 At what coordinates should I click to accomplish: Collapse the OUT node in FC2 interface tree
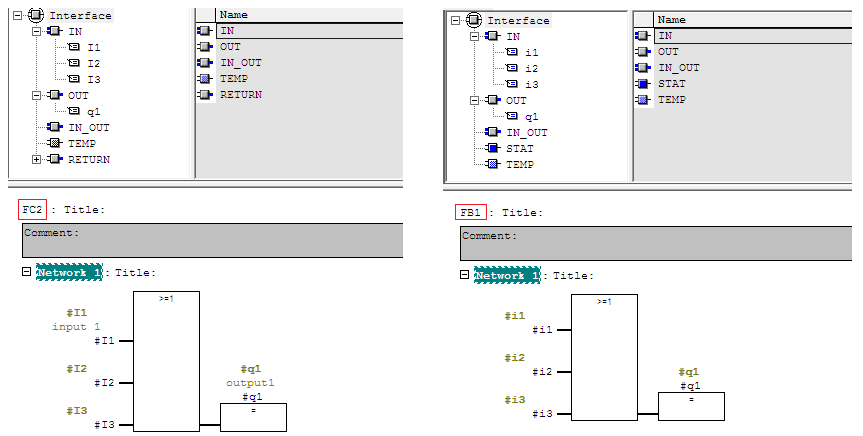(37, 95)
